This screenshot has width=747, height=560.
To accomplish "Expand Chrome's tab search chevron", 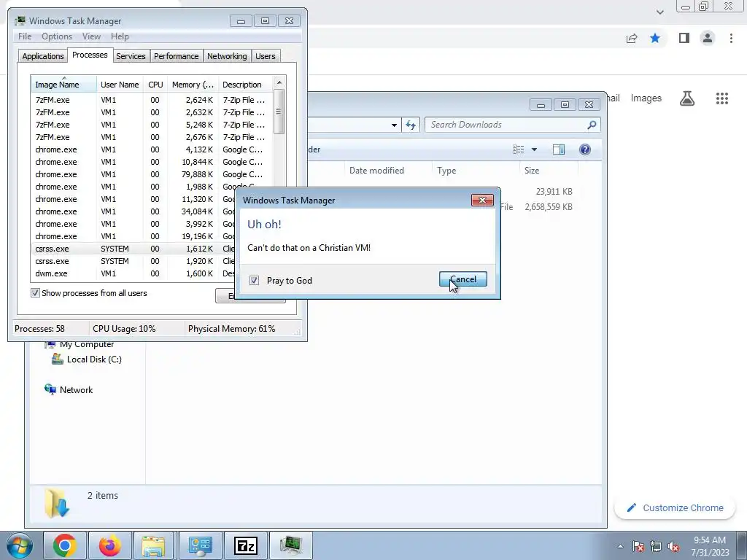I will tap(659, 12).
